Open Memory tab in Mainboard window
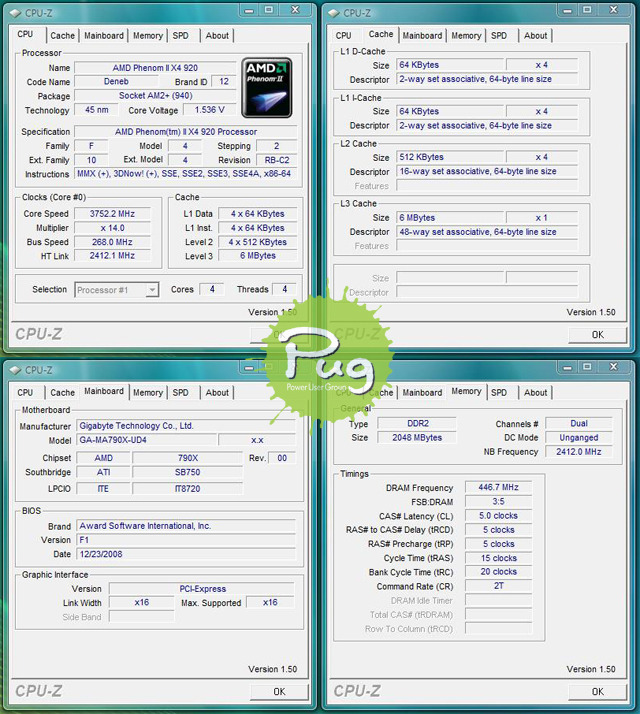 [148, 393]
